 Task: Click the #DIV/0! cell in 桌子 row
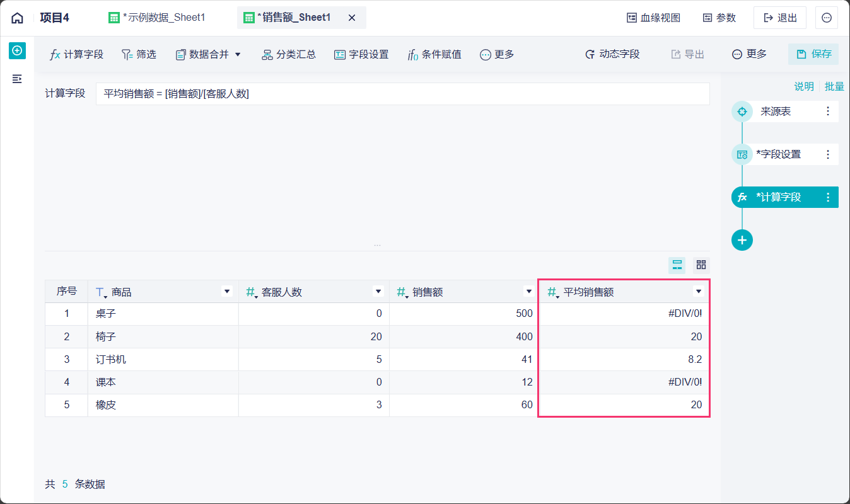[624, 314]
